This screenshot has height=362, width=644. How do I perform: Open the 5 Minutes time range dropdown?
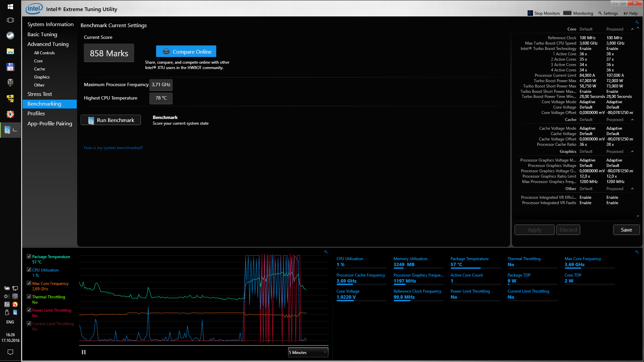click(x=308, y=352)
